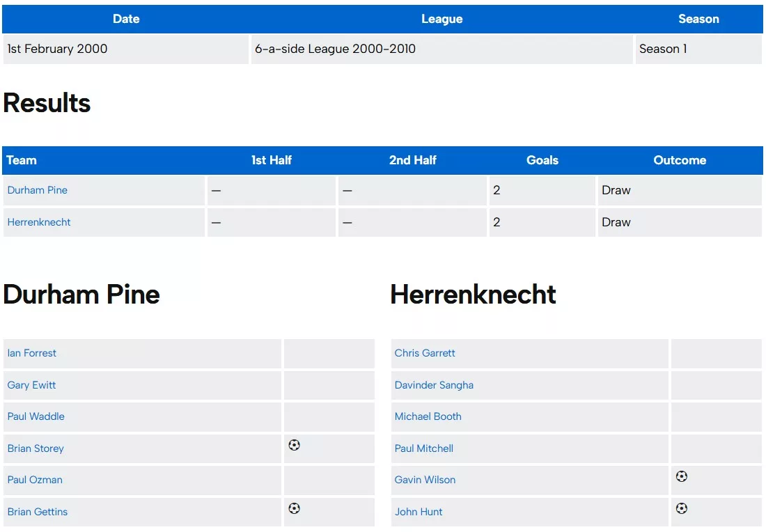
Task: Click the football icon in John Hunt's row
Action: click(x=681, y=509)
